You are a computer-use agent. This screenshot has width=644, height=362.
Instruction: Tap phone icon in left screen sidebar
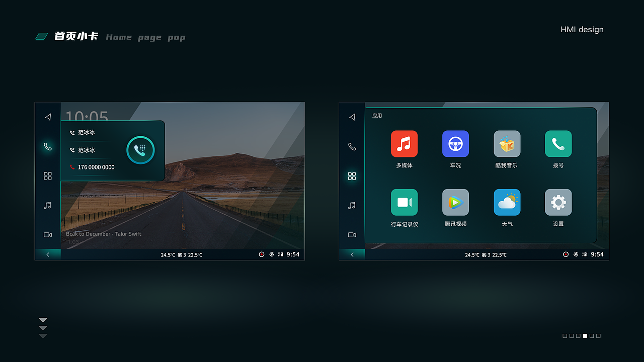pyautogui.click(x=48, y=147)
